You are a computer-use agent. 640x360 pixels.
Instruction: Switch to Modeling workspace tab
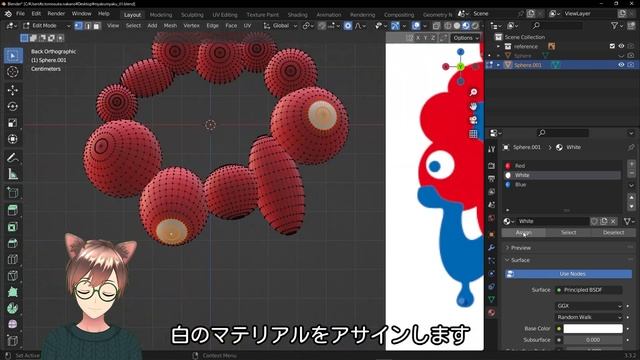coord(161,15)
